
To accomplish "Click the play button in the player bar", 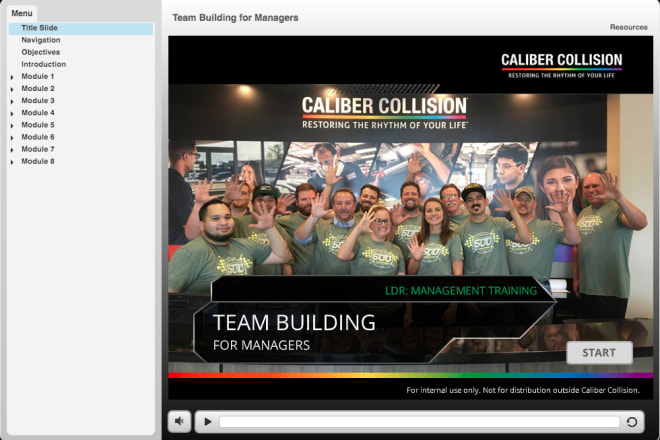I will 208,421.
